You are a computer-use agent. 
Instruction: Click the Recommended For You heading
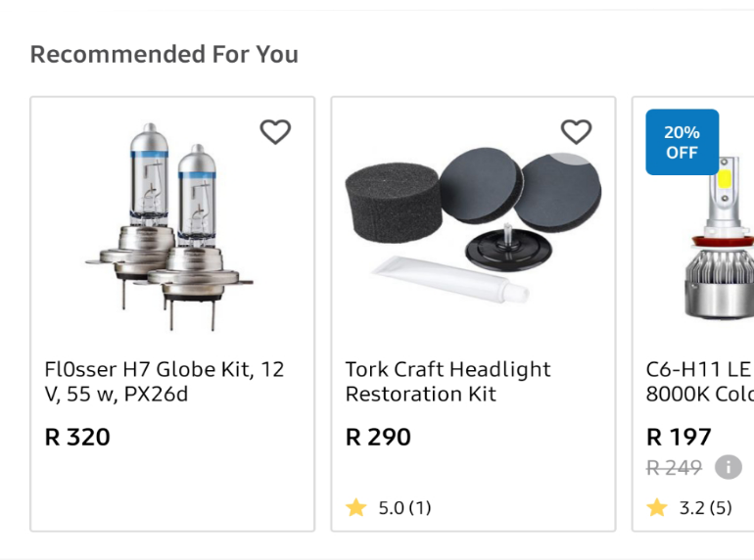pyautogui.click(x=165, y=54)
